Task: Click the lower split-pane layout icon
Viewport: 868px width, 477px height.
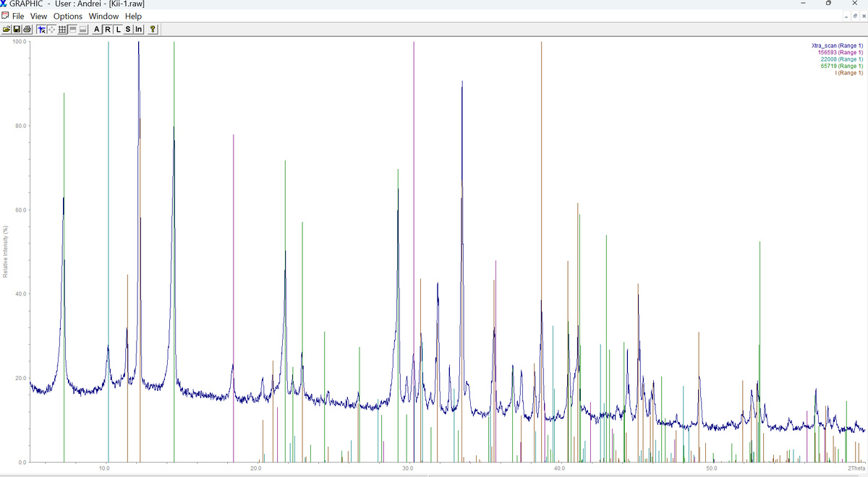Action: click(x=83, y=30)
